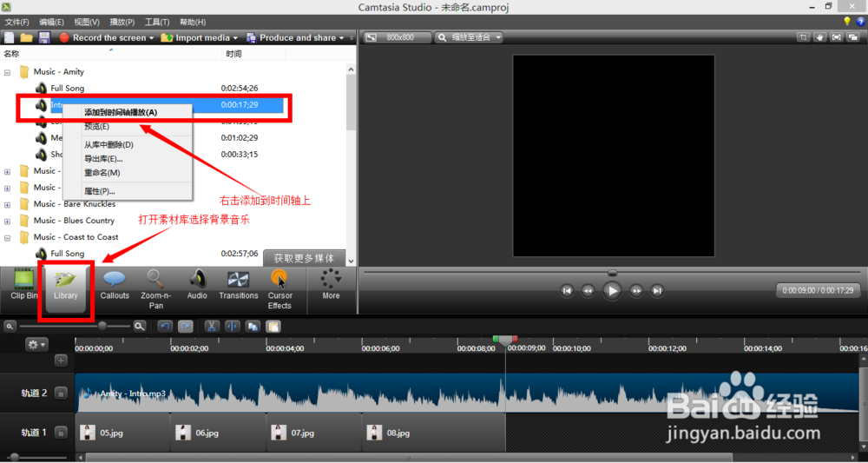This screenshot has height=463, width=868.
Task: Click the lightbulb tips icon
Action: (846, 22)
